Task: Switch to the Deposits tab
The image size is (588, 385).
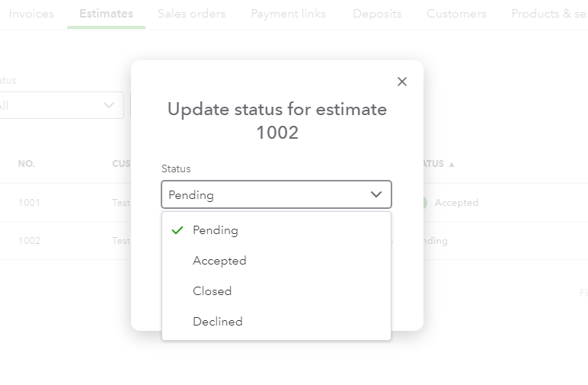Action: tap(377, 14)
